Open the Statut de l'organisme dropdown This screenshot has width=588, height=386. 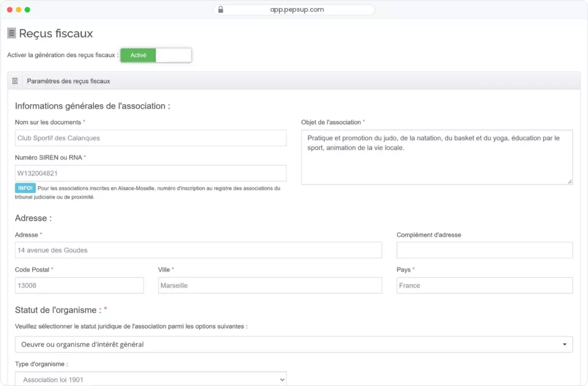[x=293, y=344]
